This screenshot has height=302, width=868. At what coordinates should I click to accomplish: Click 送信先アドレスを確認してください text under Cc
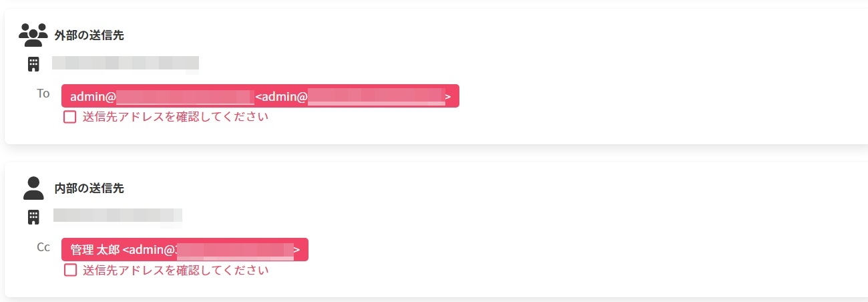[x=175, y=270]
